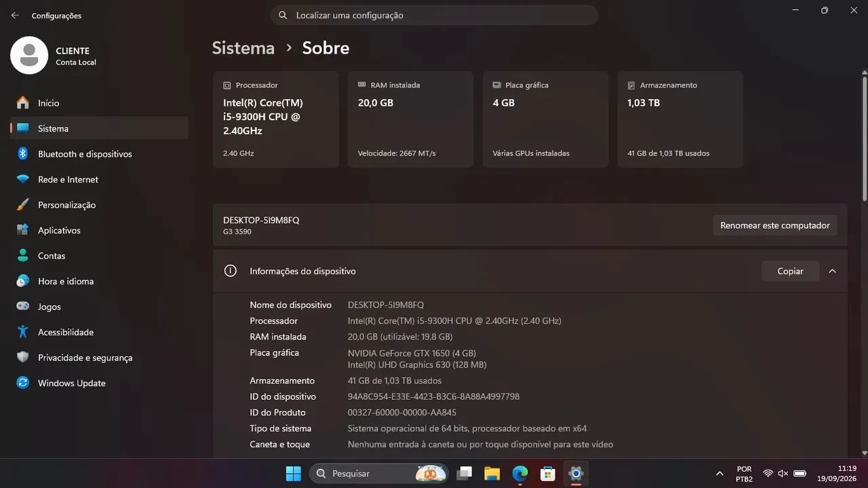Collapse the Informações do dispositivo section
The height and width of the screenshot is (488, 868).
(x=832, y=271)
